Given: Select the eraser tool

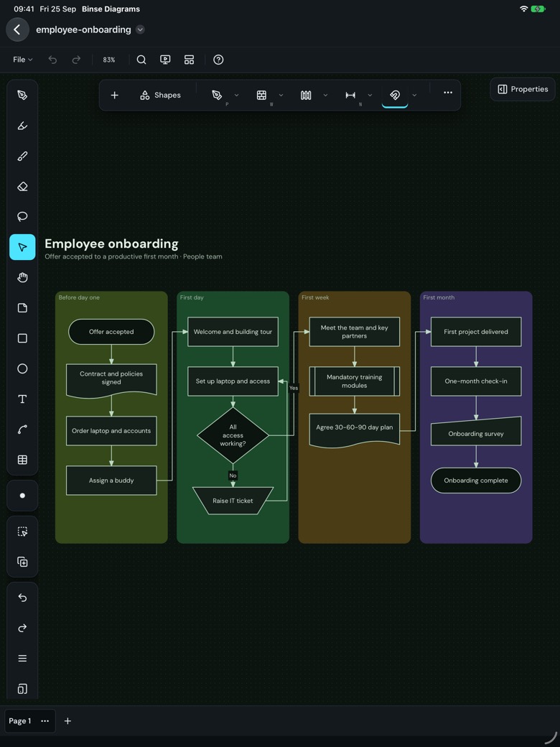Looking at the screenshot, I should pyautogui.click(x=22, y=186).
